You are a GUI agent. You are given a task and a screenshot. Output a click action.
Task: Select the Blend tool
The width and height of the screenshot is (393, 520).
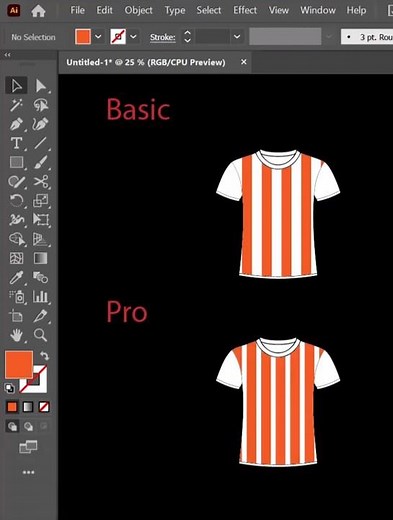pyautogui.click(x=41, y=277)
